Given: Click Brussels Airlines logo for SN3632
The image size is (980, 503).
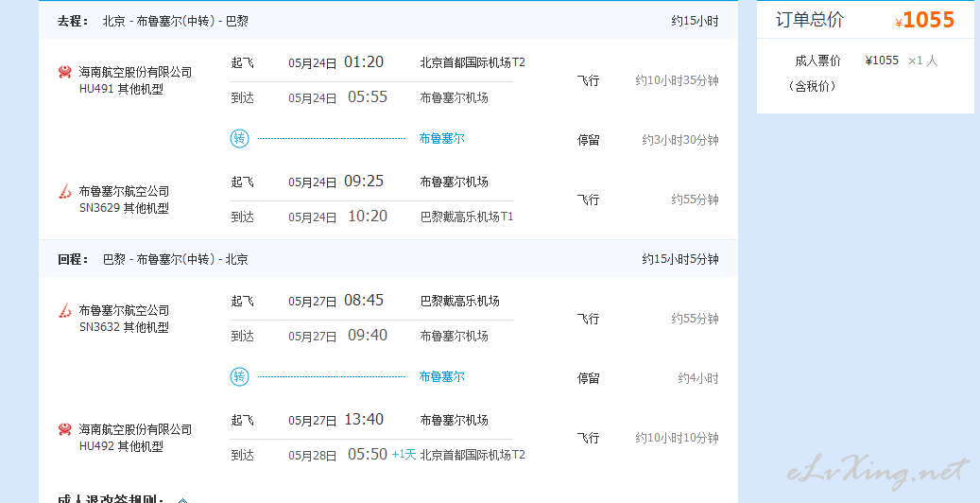Looking at the screenshot, I should pyautogui.click(x=65, y=310).
